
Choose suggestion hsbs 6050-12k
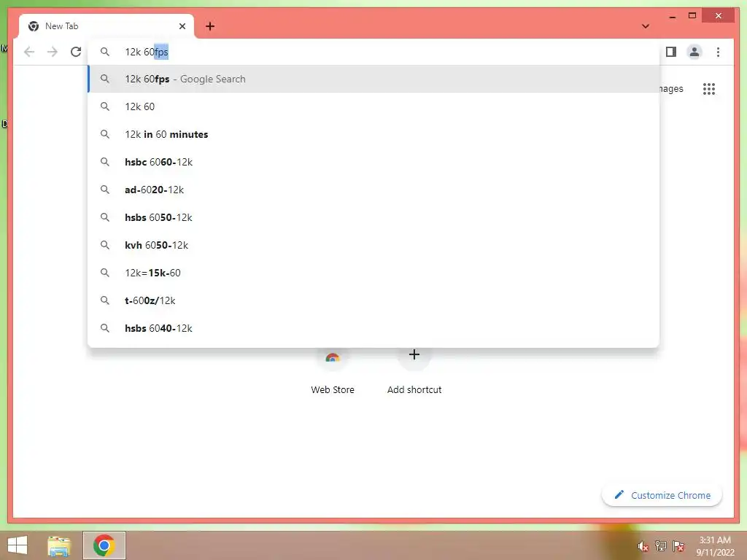[374, 217]
